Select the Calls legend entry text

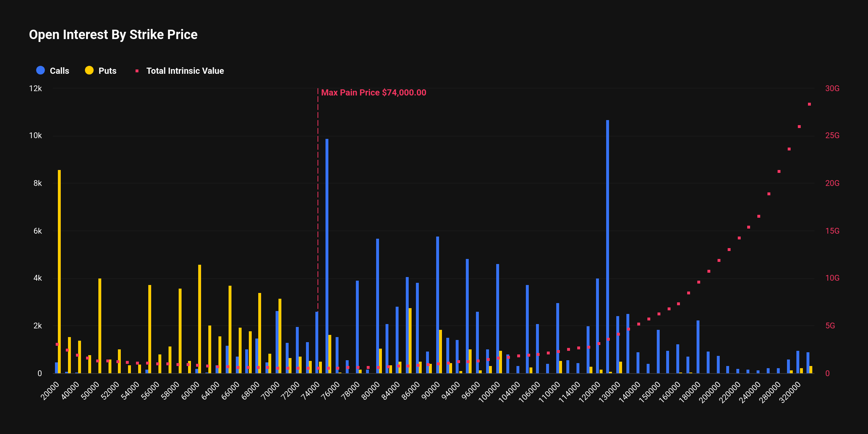[x=60, y=71]
